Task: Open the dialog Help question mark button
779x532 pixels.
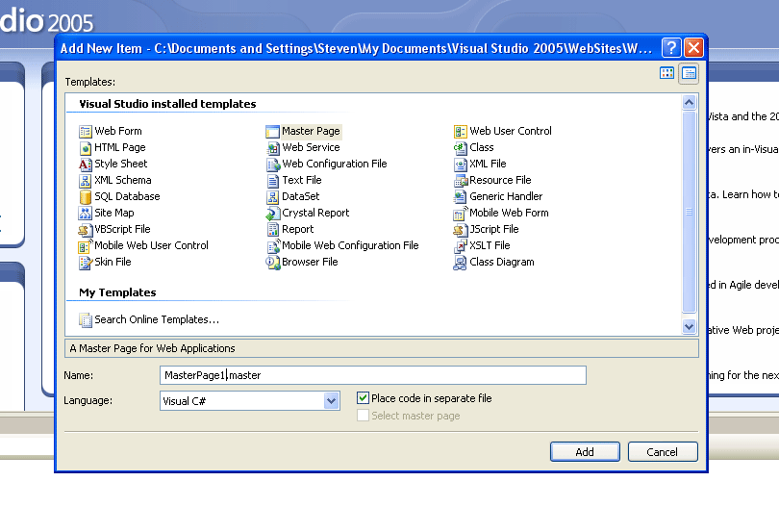Action: click(670, 48)
